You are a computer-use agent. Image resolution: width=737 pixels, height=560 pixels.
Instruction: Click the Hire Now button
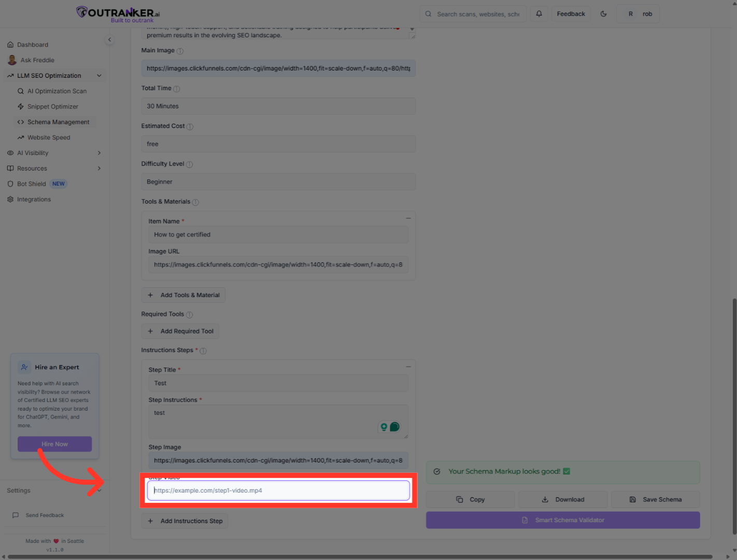point(55,444)
